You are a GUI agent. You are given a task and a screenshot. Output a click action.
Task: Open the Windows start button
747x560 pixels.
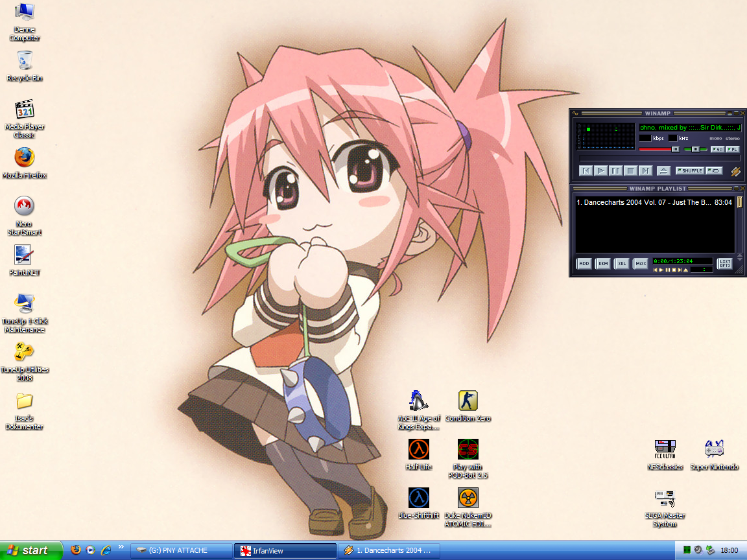coord(31,550)
